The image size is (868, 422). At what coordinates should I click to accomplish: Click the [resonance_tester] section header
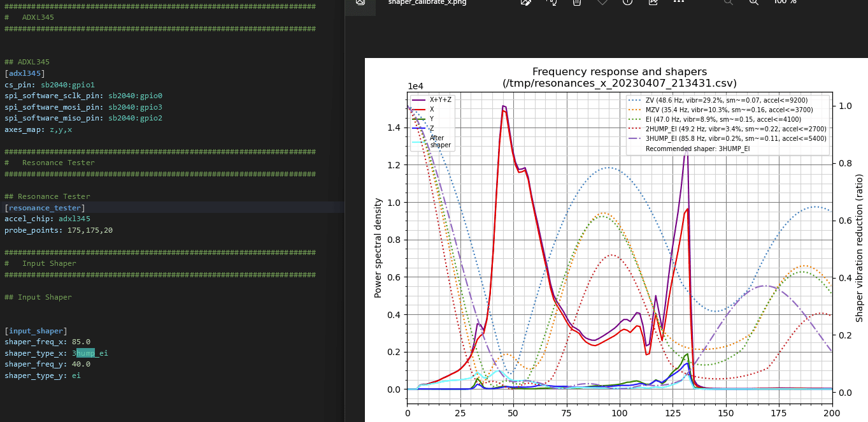tap(45, 208)
